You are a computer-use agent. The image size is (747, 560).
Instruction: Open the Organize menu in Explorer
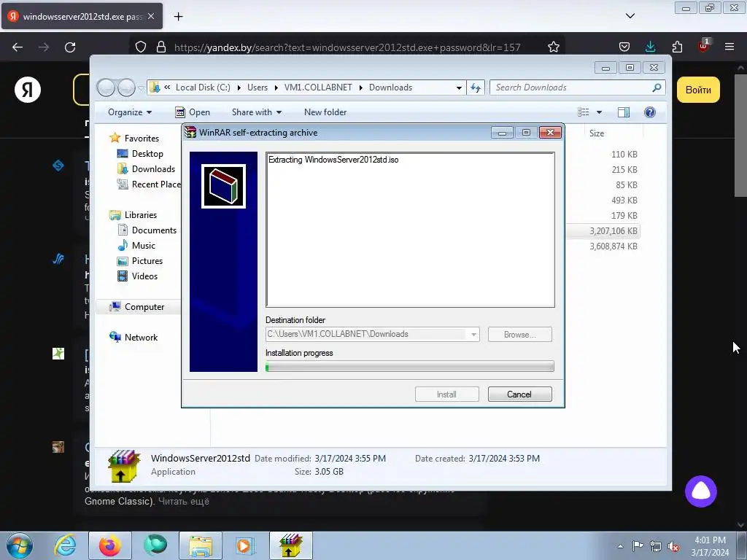pos(130,112)
